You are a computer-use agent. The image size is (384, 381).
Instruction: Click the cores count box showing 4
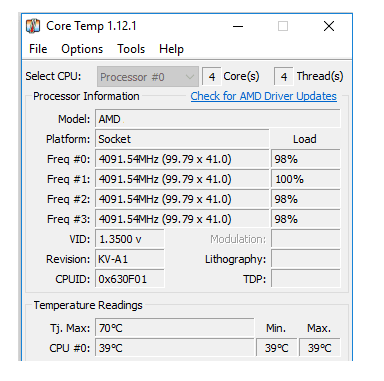[212, 77]
